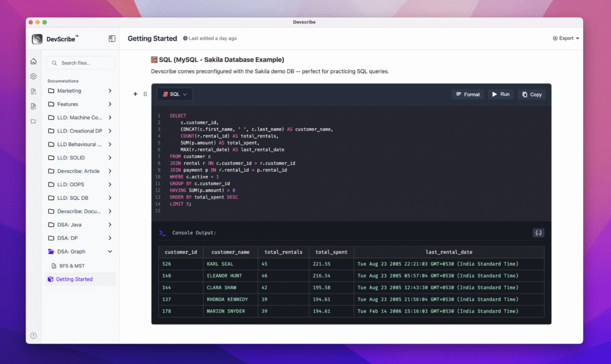Select Getting Started in file list

[x=74, y=279]
